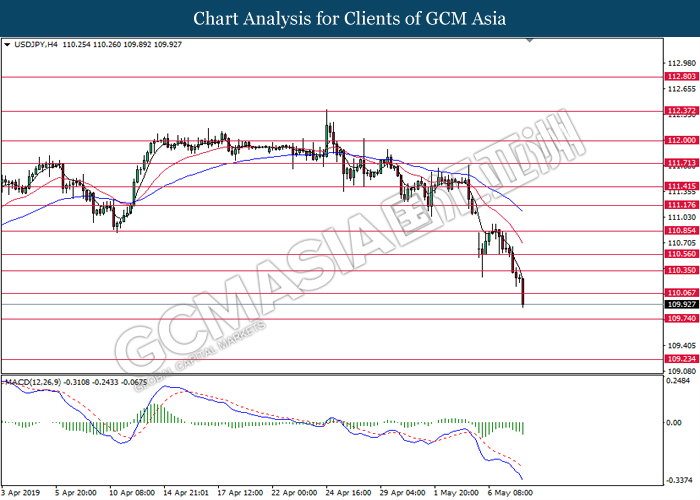Click the 10 Apr 08:00 date label
700x500 pixels.
pyautogui.click(x=130, y=493)
